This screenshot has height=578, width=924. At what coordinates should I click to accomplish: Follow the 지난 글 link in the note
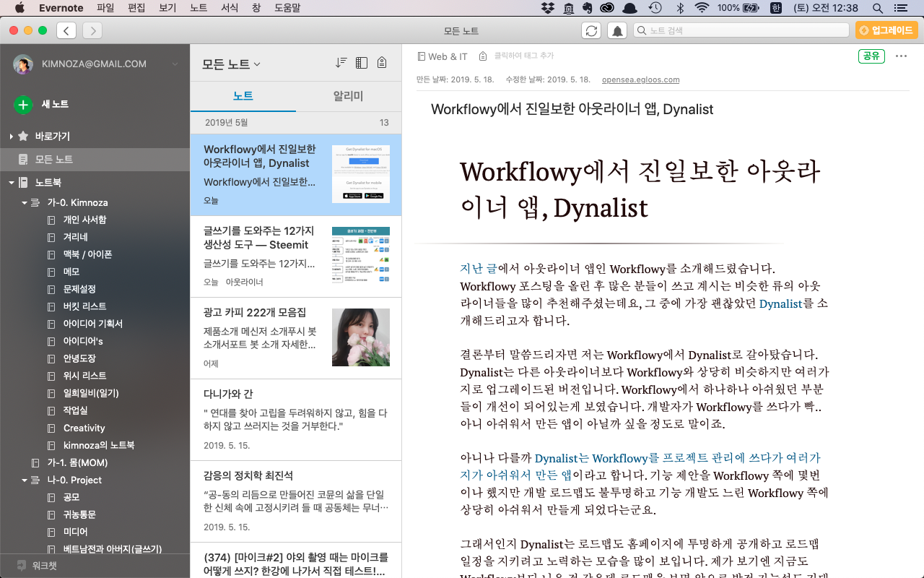tap(478, 269)
